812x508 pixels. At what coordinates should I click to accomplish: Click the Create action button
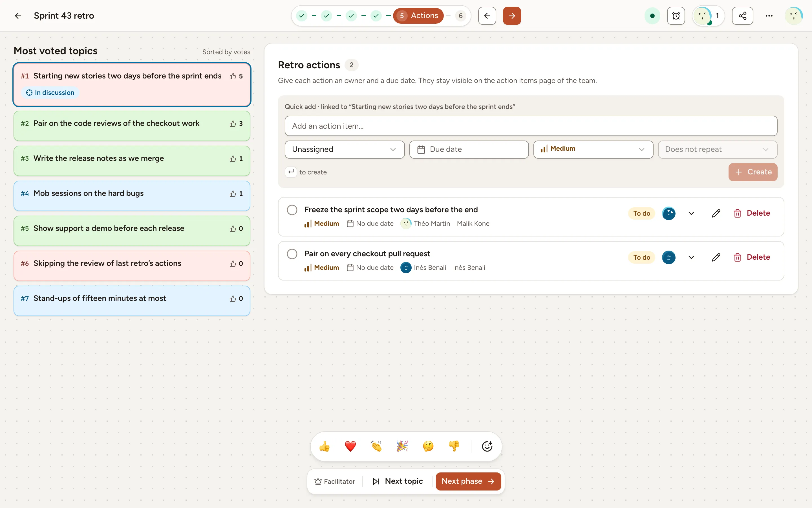click(753, 172)
